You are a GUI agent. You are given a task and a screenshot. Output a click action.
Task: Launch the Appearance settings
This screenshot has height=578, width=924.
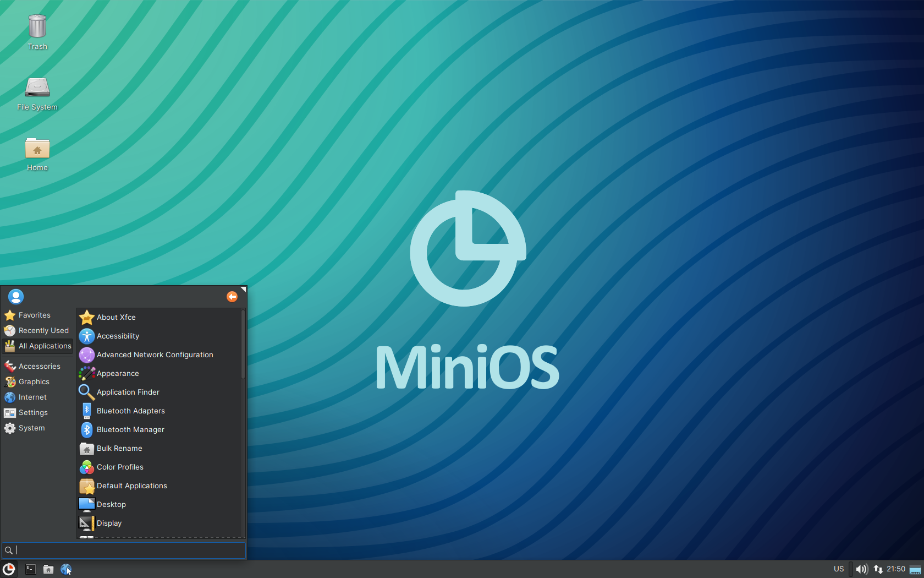point(159,373)
